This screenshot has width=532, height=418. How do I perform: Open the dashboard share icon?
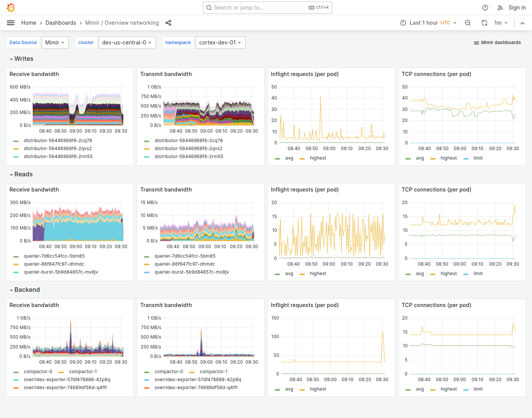pyautogui.click(x=168, y=23)
